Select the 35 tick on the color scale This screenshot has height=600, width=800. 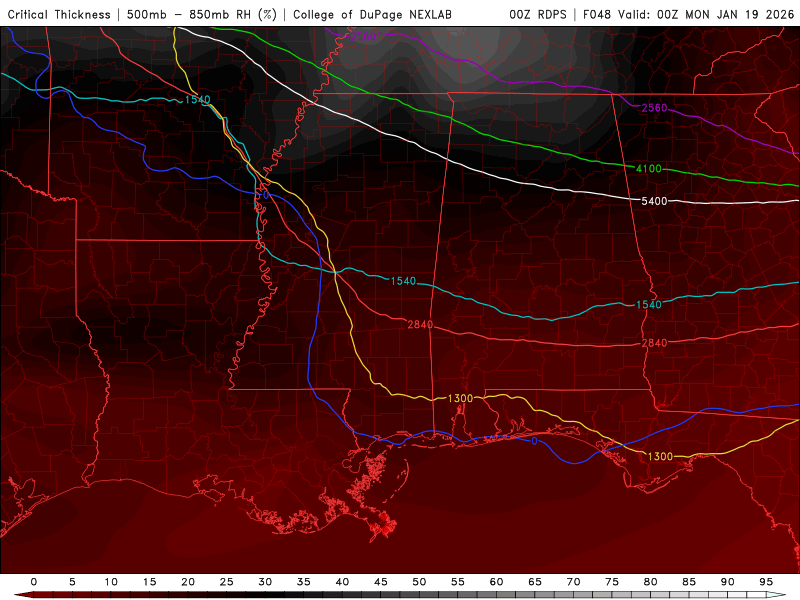point(304,582)
